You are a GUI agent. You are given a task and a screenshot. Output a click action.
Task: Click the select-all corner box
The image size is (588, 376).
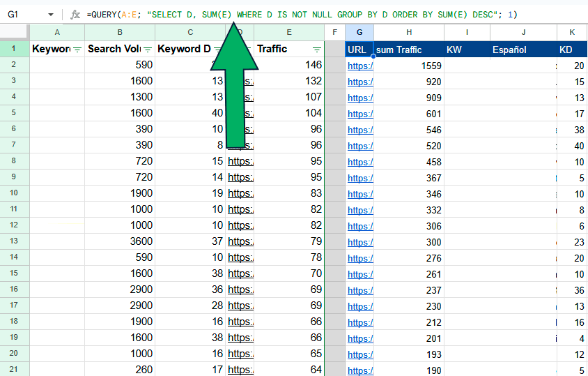(14, 33)
